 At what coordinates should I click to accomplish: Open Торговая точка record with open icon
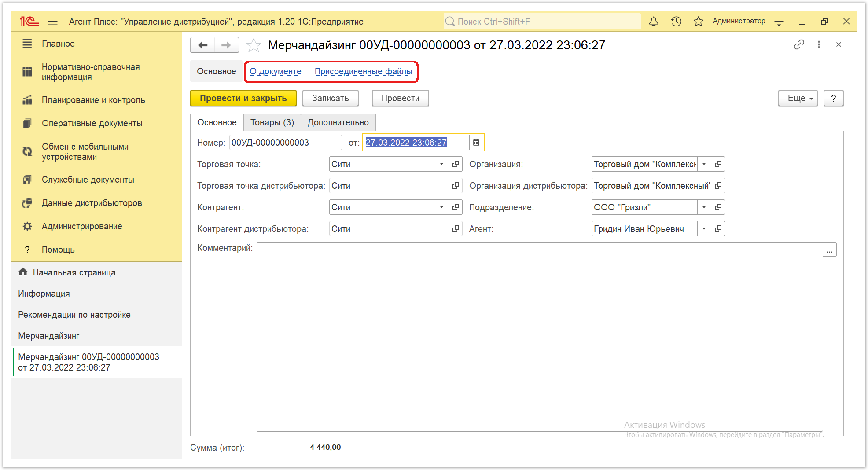(x=456, y=164)
